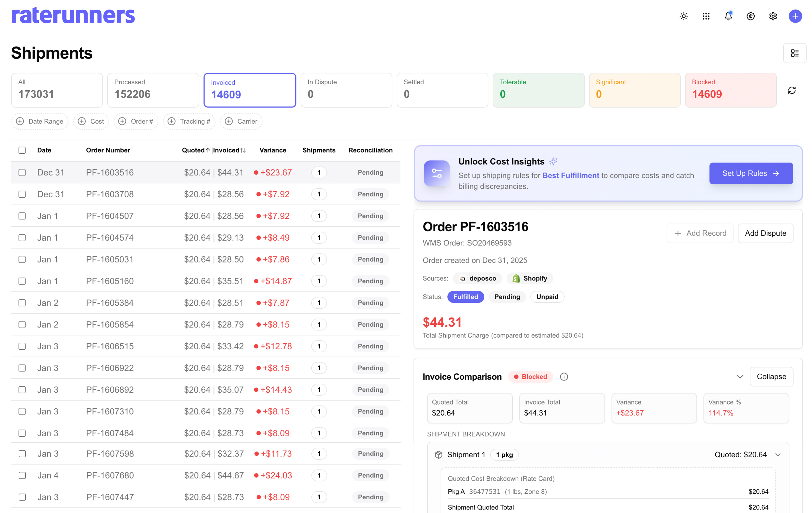Open notifications bell icon
This screenshot has height=513, width=812.
(x=728, y=16)
